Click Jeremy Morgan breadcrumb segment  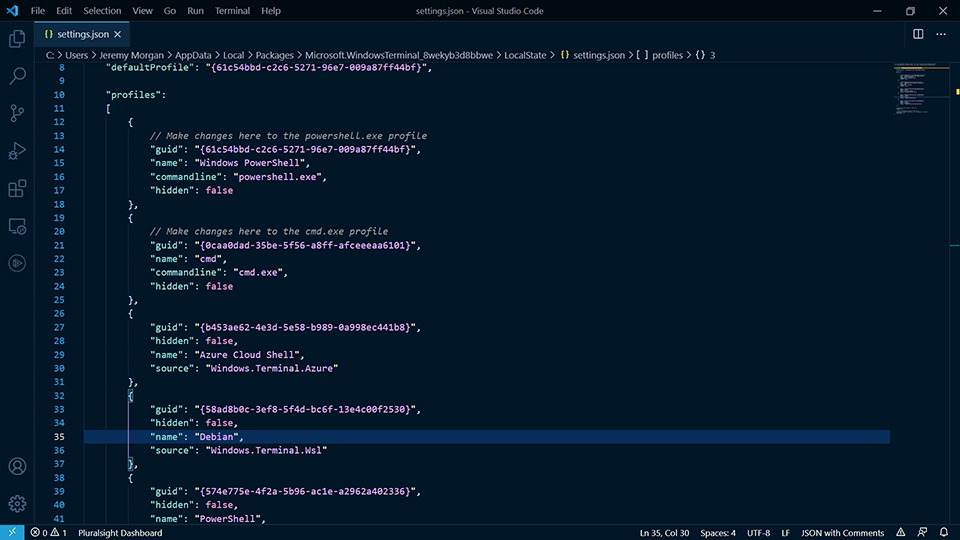131,55
